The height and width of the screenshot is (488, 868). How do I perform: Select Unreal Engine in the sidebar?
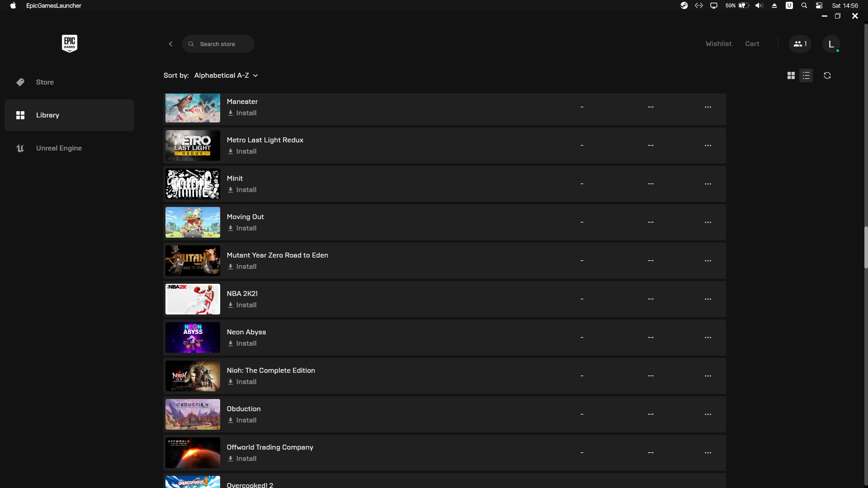pos(59,148)
